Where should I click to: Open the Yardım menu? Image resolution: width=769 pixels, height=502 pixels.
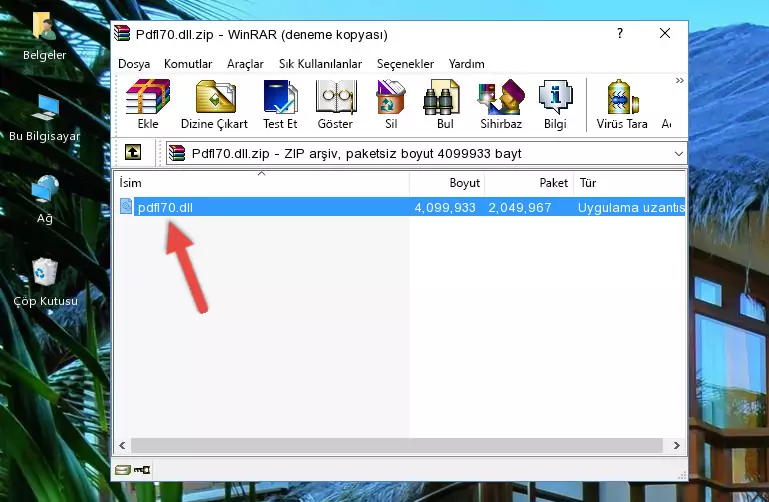pyautogui.click(x=466, y=64)
